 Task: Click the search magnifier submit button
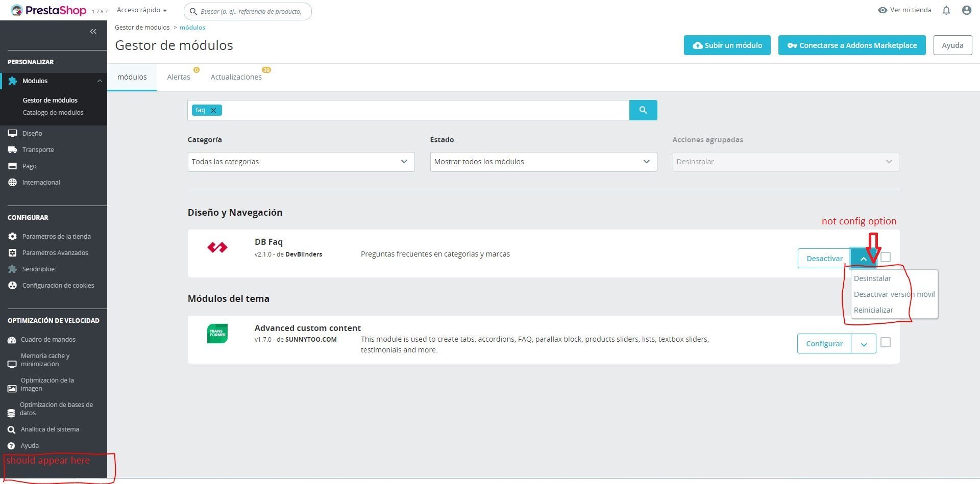(643, 110)
